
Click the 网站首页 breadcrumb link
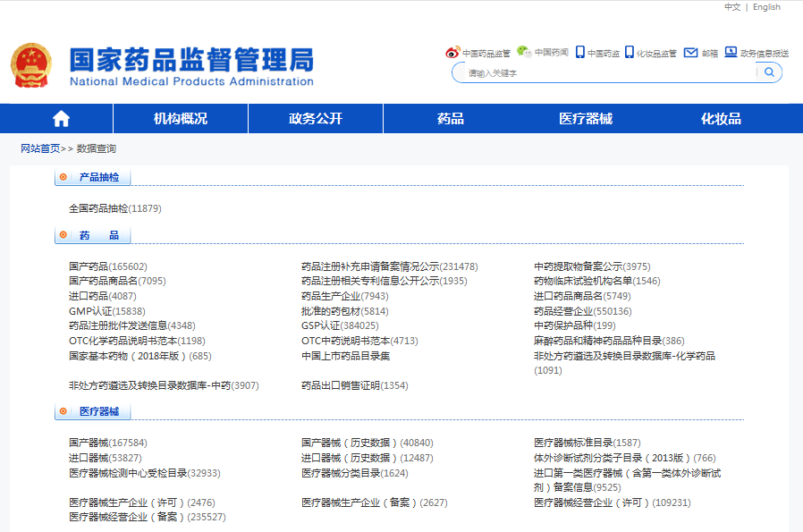(x=40, y=148)
